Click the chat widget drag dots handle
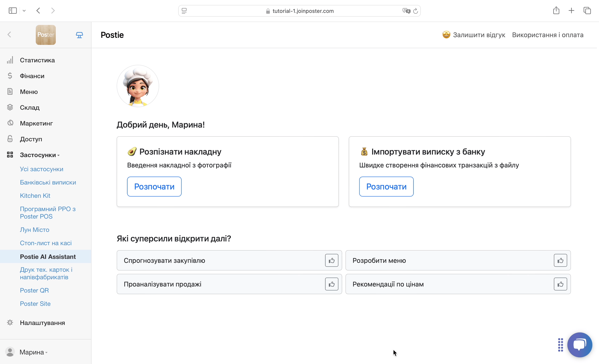 pyautogui.click(x=560, y=345)
